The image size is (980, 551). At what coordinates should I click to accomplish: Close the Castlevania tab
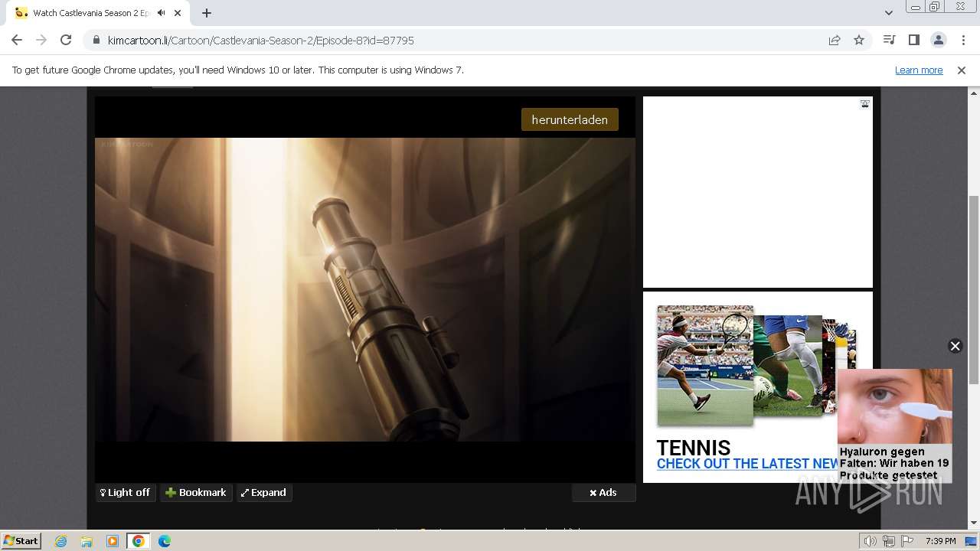tap(178, 13)
